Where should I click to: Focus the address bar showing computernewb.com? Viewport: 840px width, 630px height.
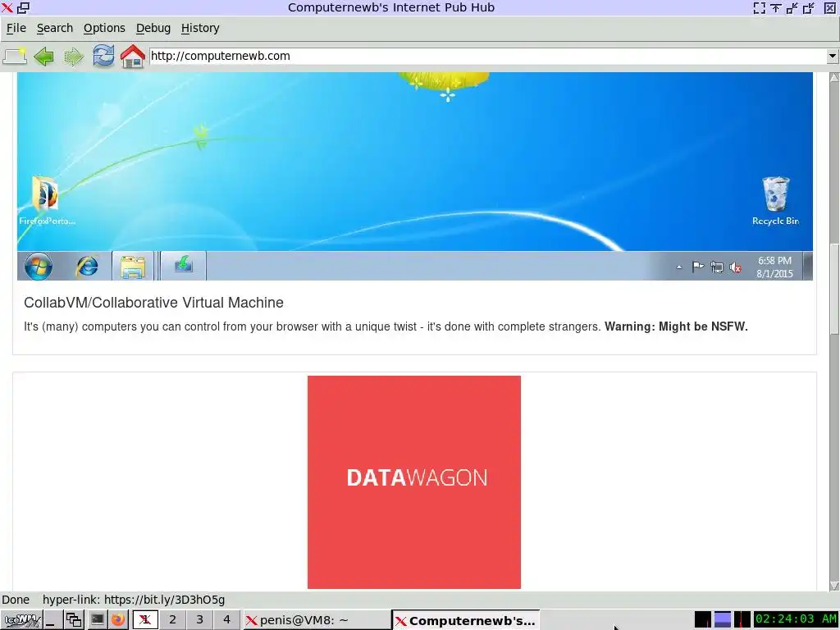coord(487,56)
